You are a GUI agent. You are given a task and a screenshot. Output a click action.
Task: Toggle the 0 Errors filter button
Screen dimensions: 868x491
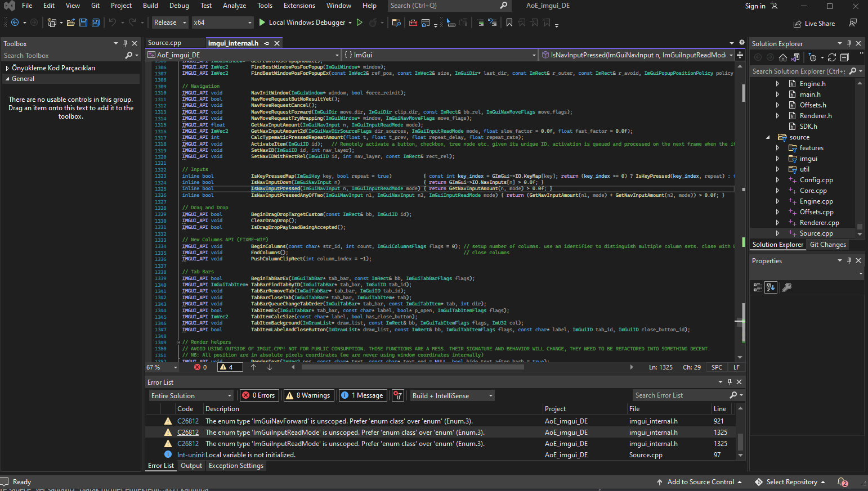coord(259,395)
